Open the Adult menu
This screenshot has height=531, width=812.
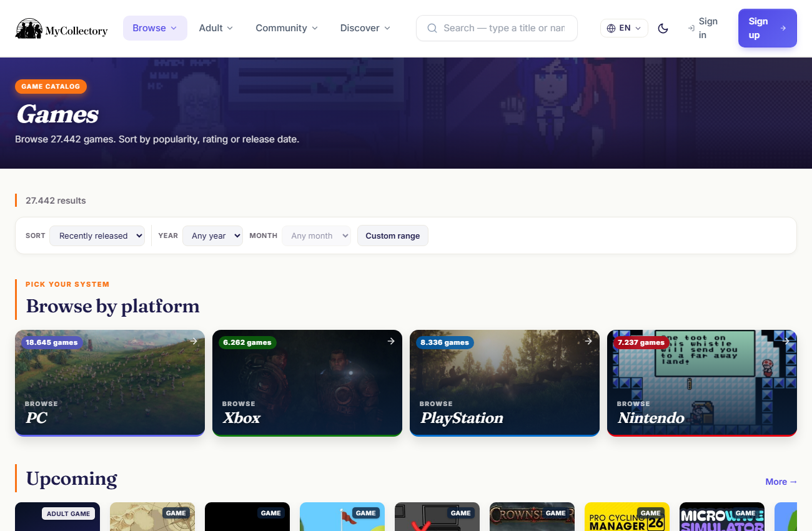tap(216, 28)
